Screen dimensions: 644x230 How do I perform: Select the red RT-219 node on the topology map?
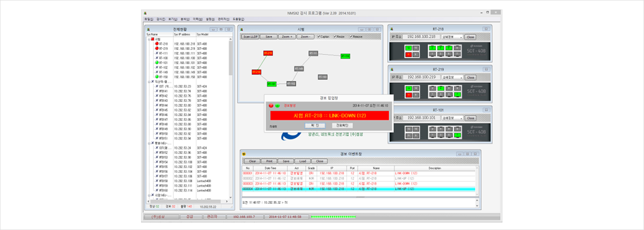tap(268, 53)
